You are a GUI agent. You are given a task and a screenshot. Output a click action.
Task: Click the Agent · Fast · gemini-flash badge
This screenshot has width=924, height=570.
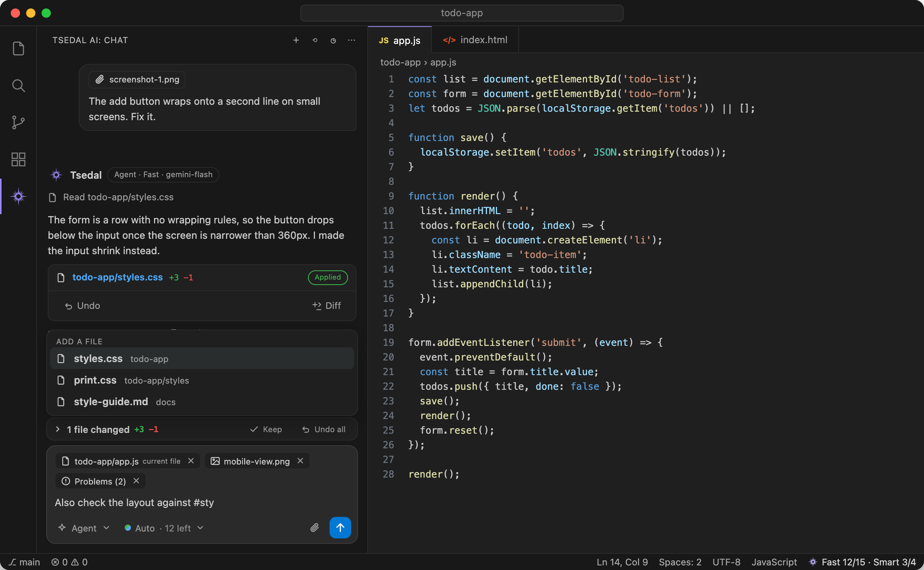(x=163, y=175)
